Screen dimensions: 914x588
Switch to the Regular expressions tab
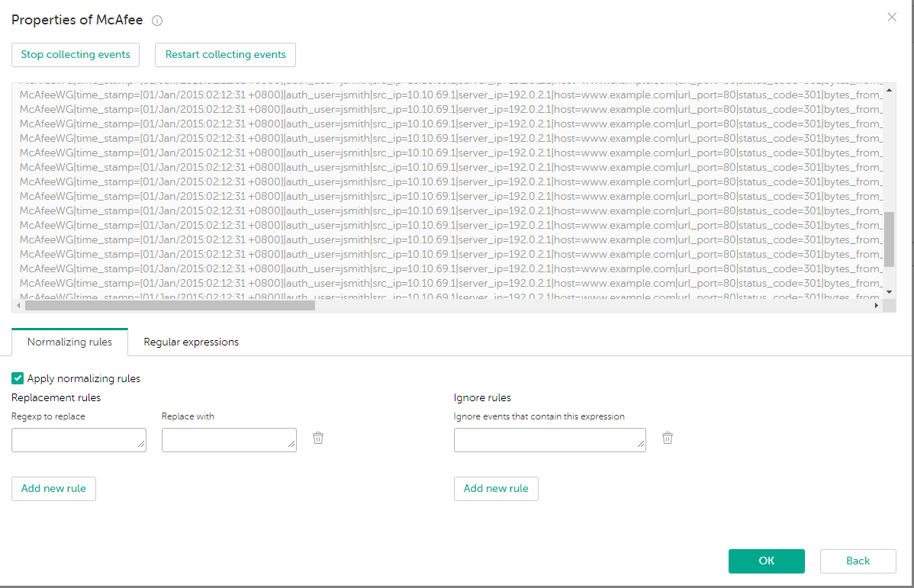click(x=191, y=342)
